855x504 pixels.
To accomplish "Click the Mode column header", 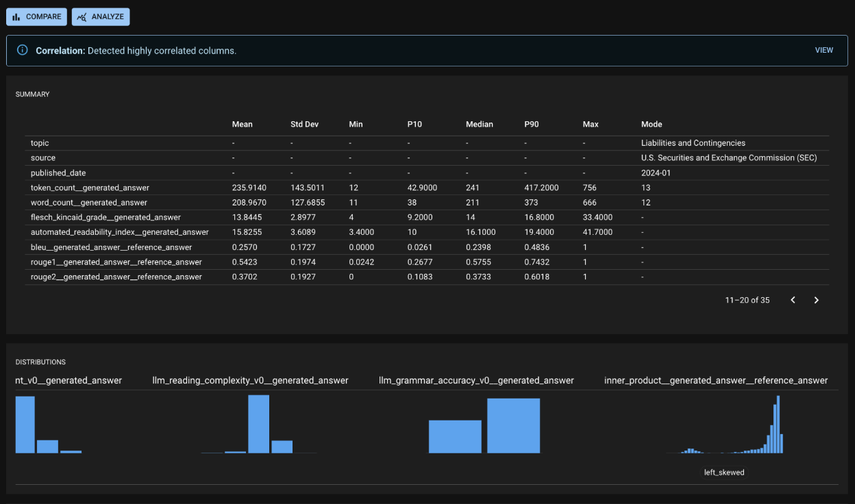I will pos(651,125).
